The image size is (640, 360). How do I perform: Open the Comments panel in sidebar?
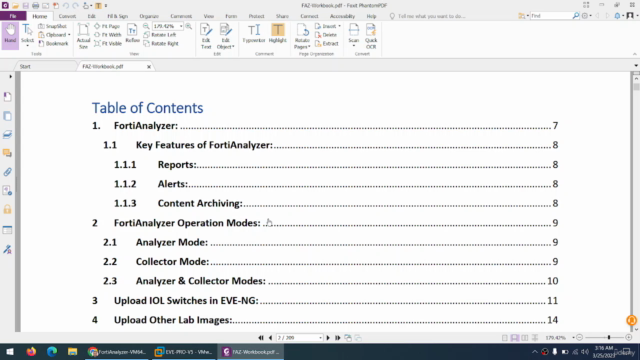point(7,153)
